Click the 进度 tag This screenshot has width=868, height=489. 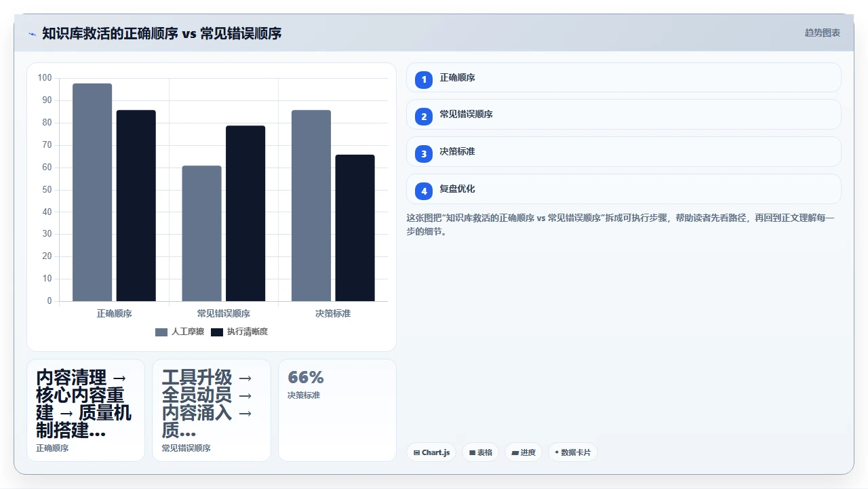point(524,452)
